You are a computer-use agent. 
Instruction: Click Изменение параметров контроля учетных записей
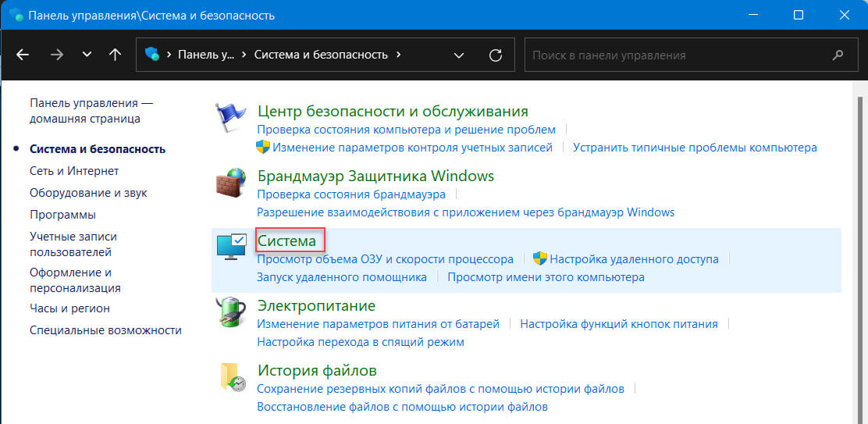click(x=412, y=148)
